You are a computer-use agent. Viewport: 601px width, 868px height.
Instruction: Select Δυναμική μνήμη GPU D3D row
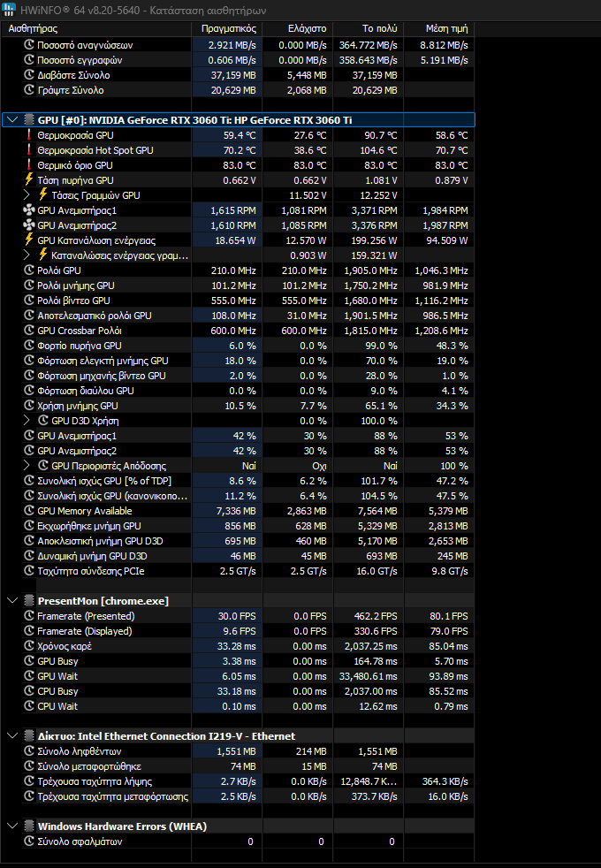[x=239, y=556]
